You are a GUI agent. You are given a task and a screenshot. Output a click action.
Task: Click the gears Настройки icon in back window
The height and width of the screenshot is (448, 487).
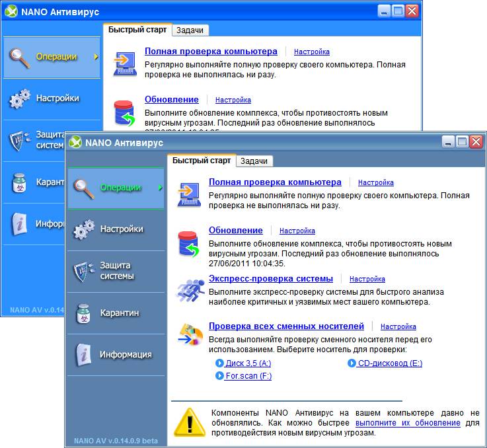point(20,99)
